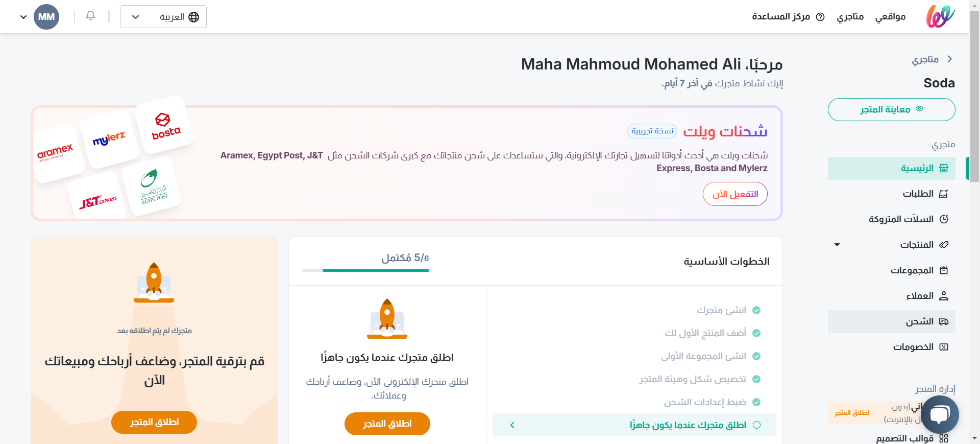
Task: Click the 5/6 completion progress bar
Action: pos(365,270)
